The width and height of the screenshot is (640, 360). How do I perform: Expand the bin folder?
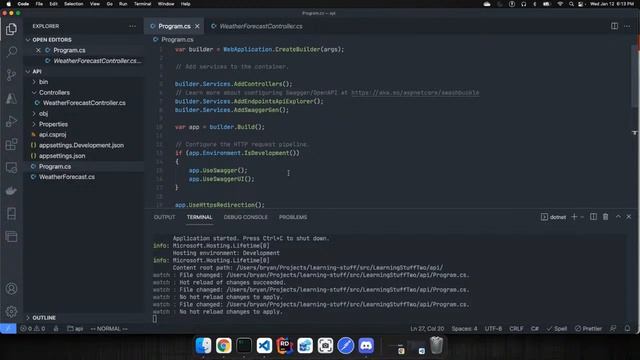(43, 82)
